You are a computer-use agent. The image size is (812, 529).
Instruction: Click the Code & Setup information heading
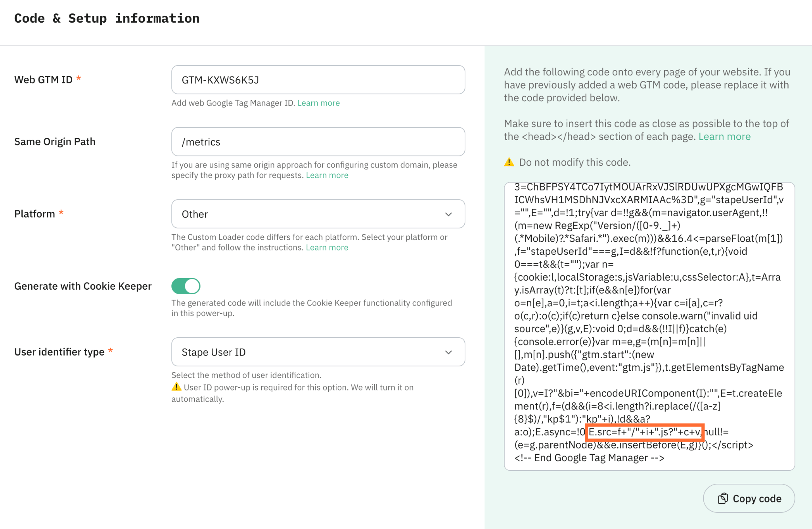coord(107,18)
